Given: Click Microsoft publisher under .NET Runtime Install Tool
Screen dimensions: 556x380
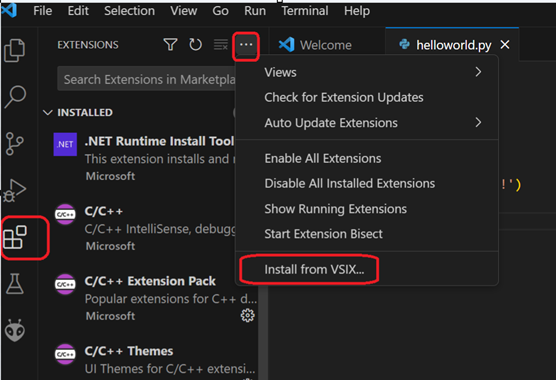Looking at the screenshot, I should (110, 176).
